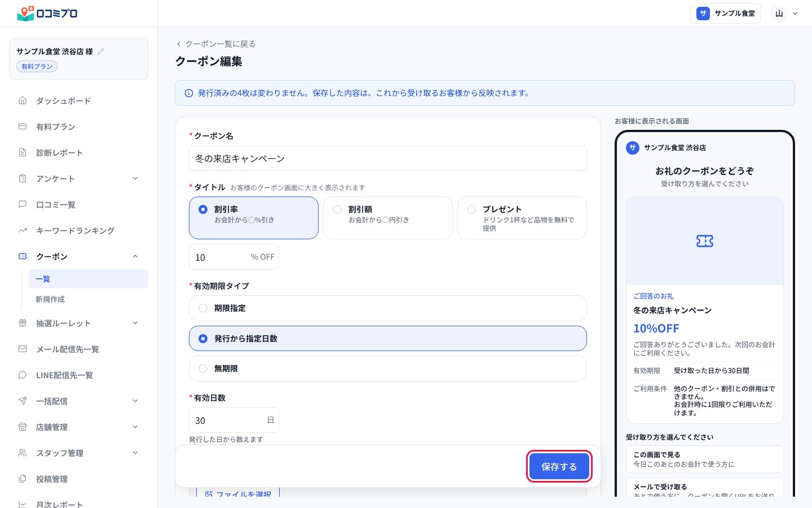Image resolution: width=812 pixels, height=508 pixels.
Task: Choose 無期限 expiration type
Action: point(388,369)
